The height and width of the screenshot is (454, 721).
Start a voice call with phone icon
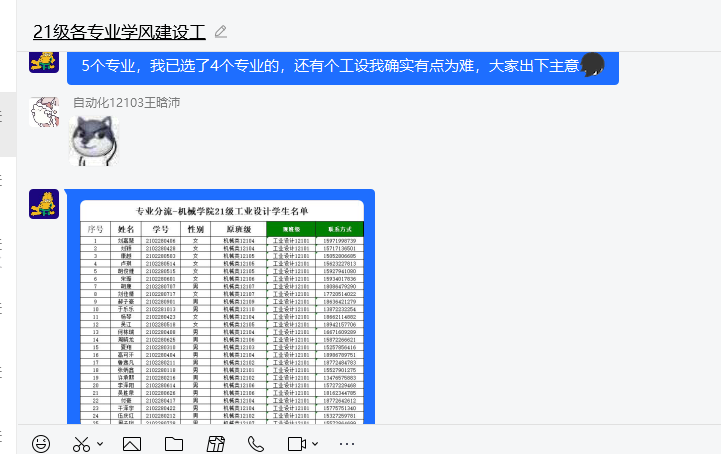click(x=256, y=443)
